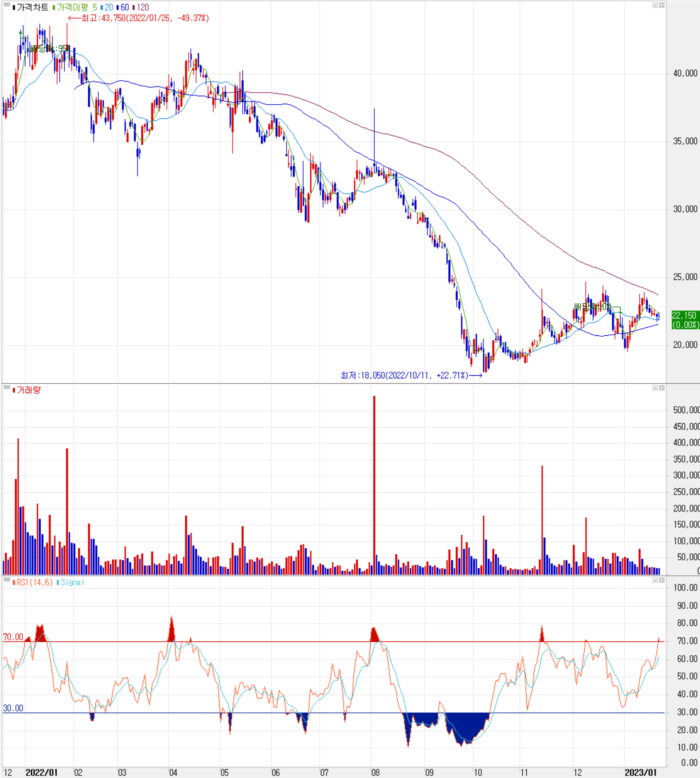This screenshot has width=700, height=778.
Task: Close the RSI indicator panel
Action: coord(661,580)
